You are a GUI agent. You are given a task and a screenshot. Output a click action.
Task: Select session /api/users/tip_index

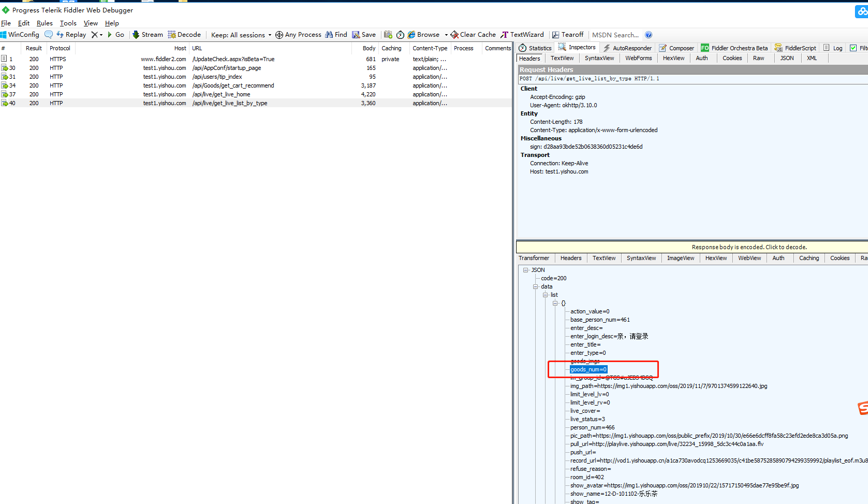coord(256,77)
